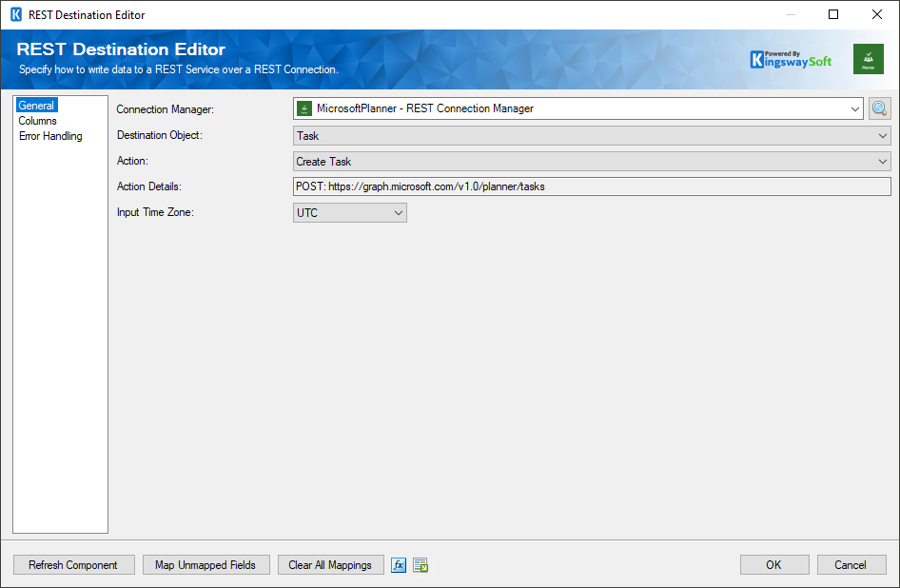Image resolution: width=900 pixels, height=588 pixels.
Task: Click the Connection Manager label
Action: 165,109
